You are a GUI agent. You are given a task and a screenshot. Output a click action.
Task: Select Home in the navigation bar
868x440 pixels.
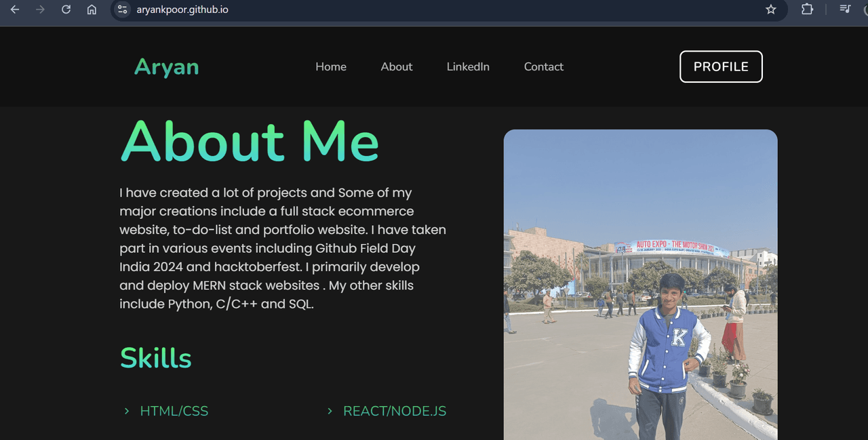coord(331,66)
